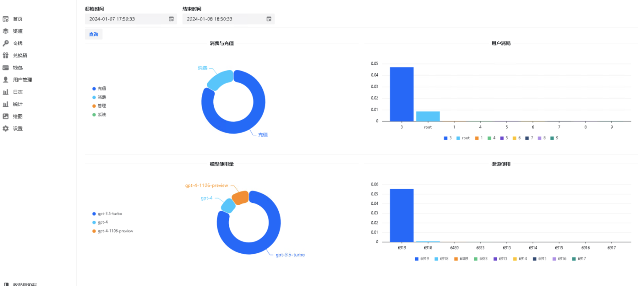
Task: Open the 令牌 (Tokens) sidebar icon
Action: 6,43
